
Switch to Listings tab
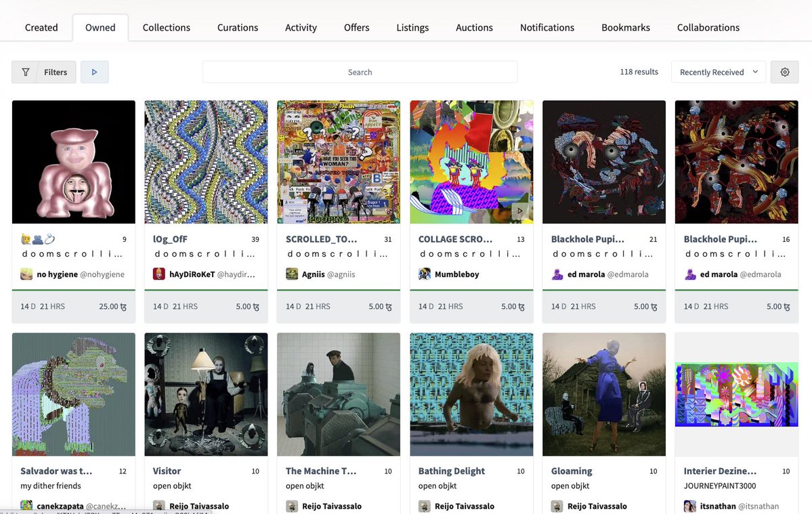(x=412, y=28)
